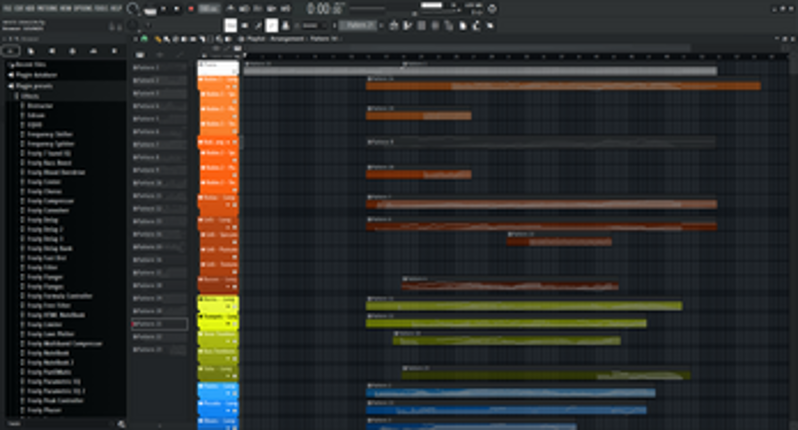Select Fruity Phaser entry
The width and height of the screenshot is (798, 430).
click(x=44, y=410)
